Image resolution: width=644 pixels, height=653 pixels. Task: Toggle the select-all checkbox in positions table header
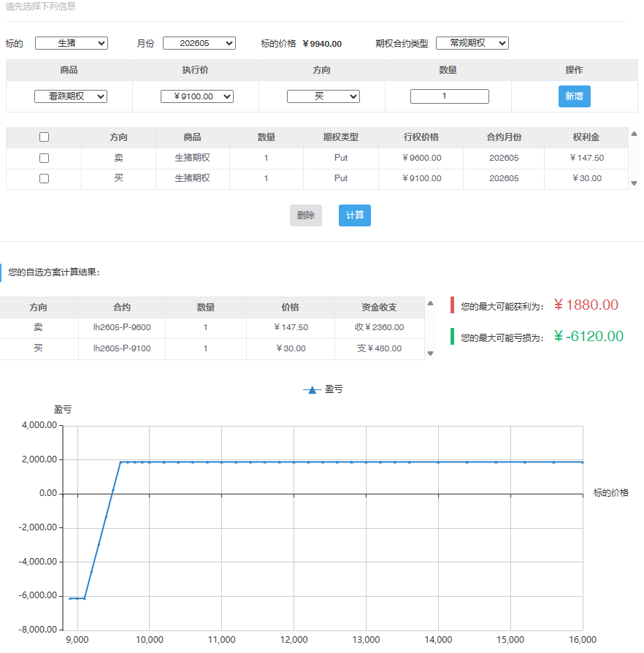click(44, 137)
